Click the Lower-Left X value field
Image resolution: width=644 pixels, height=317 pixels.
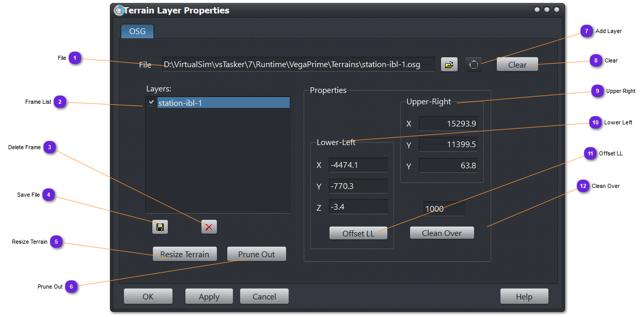pos(358,165)
